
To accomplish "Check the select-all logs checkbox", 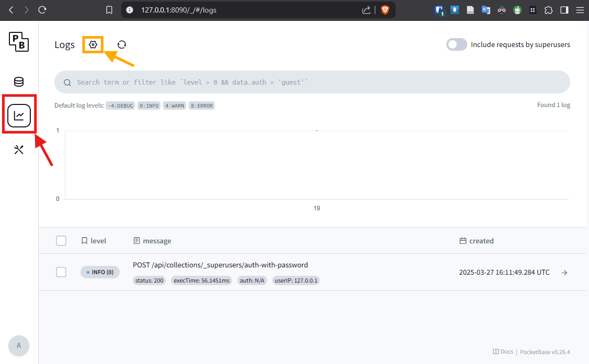I will point(61,241).
